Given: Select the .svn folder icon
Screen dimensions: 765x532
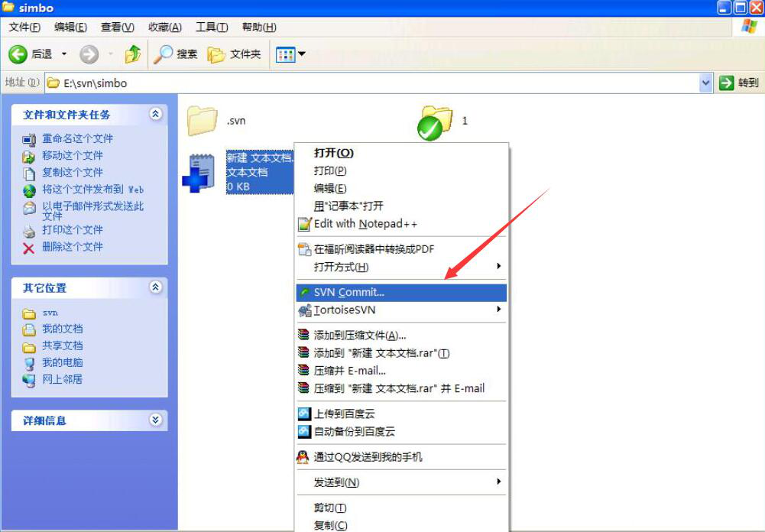Looking at the screenshot, I should point(202,121).
